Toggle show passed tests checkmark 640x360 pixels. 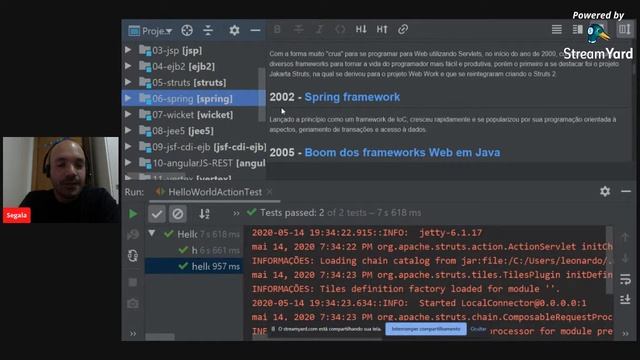coord(157,213)
